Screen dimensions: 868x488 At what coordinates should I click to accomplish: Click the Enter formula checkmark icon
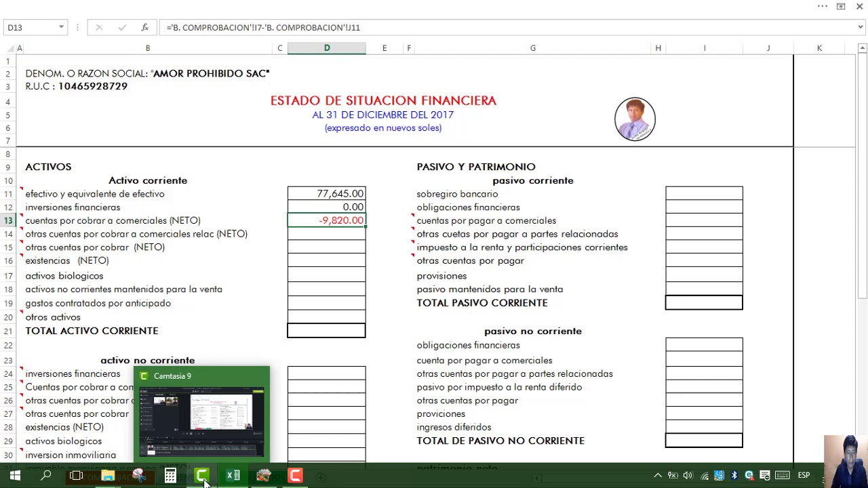click(x=122, y=28)
